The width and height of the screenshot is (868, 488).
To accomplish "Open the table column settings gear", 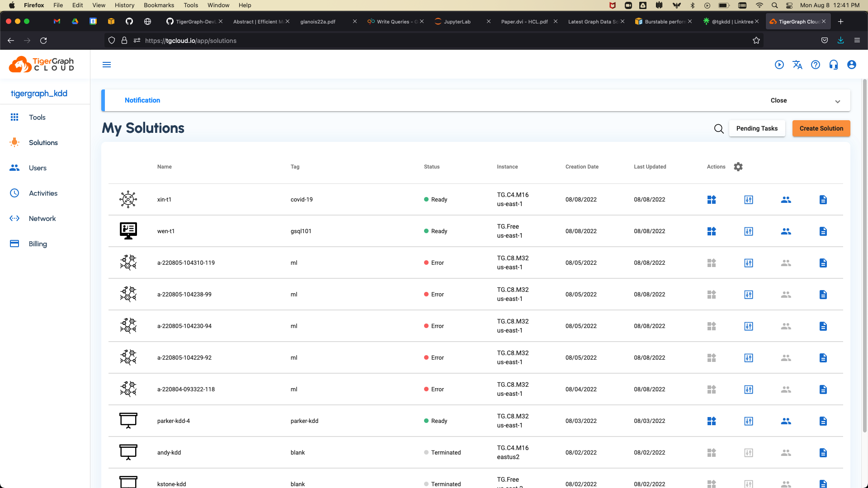I will coord(738,167).
